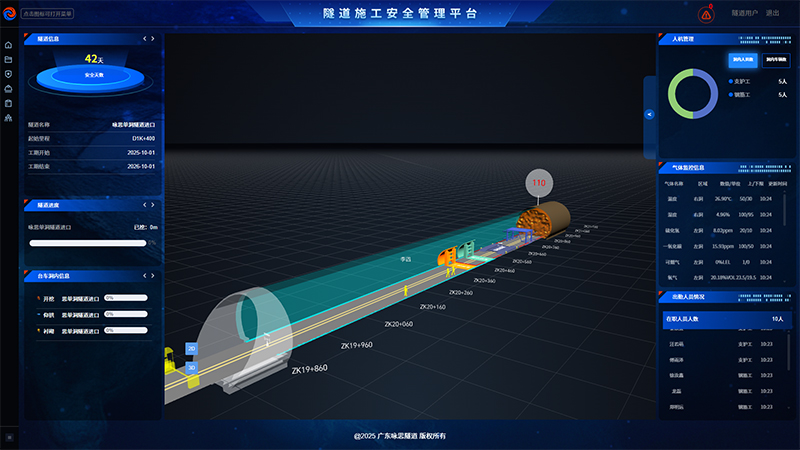Click the red alarm warning icon
Screen dimensions: 800x450
coord(707,15)
